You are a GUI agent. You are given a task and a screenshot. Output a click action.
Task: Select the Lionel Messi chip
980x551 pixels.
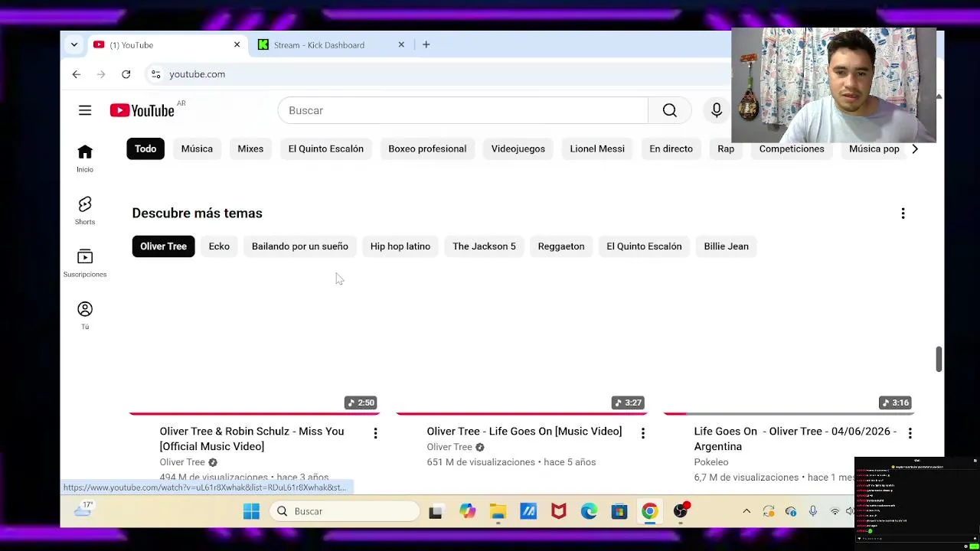click(x=597, y=149)
